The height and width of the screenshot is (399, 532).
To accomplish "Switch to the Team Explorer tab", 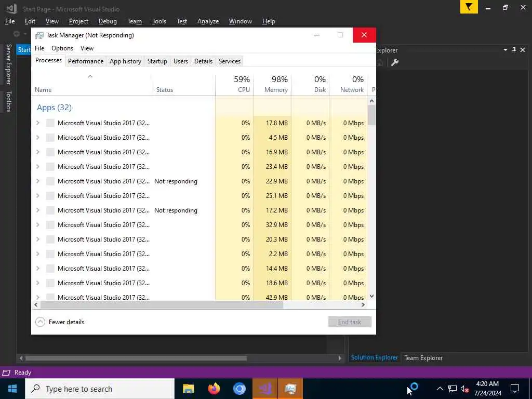I will (423, 357).
